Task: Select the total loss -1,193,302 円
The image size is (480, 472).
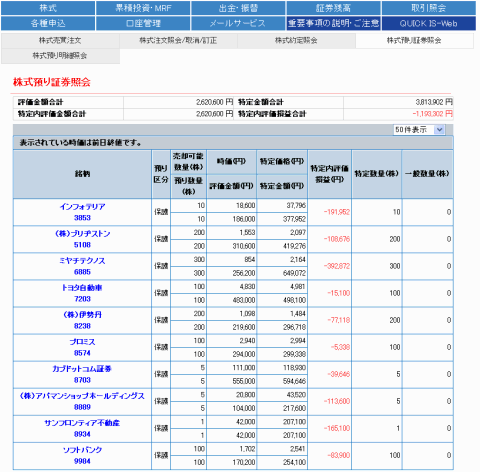Action: click(x=432, y=114)
